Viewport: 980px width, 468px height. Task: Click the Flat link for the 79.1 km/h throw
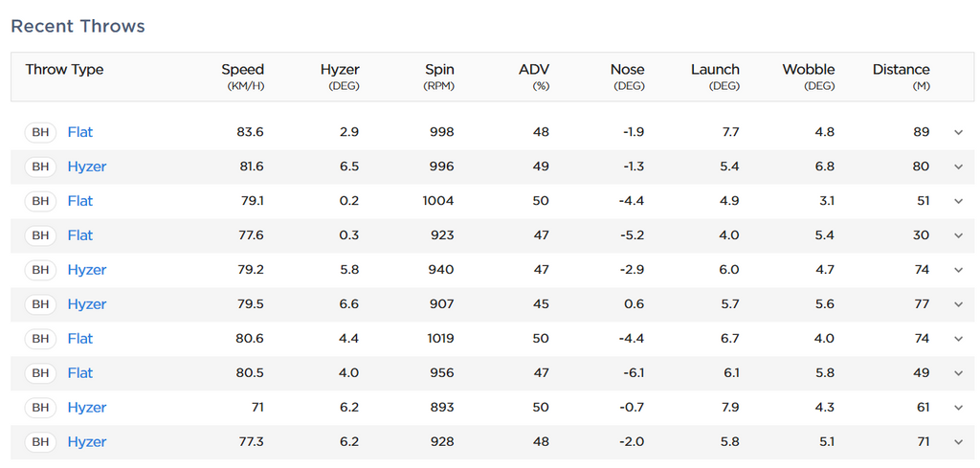[x=80, y=201]
